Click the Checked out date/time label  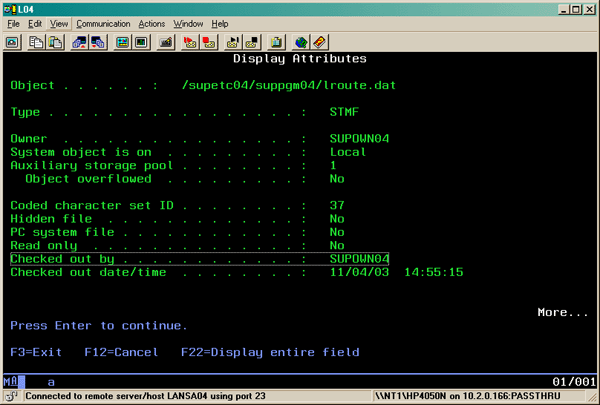point(88,272)
